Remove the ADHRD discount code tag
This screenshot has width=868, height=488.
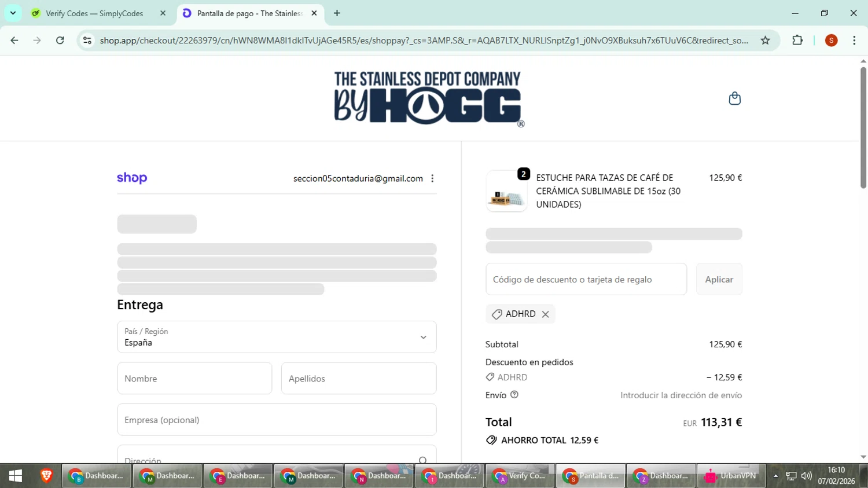pos(545,314)
